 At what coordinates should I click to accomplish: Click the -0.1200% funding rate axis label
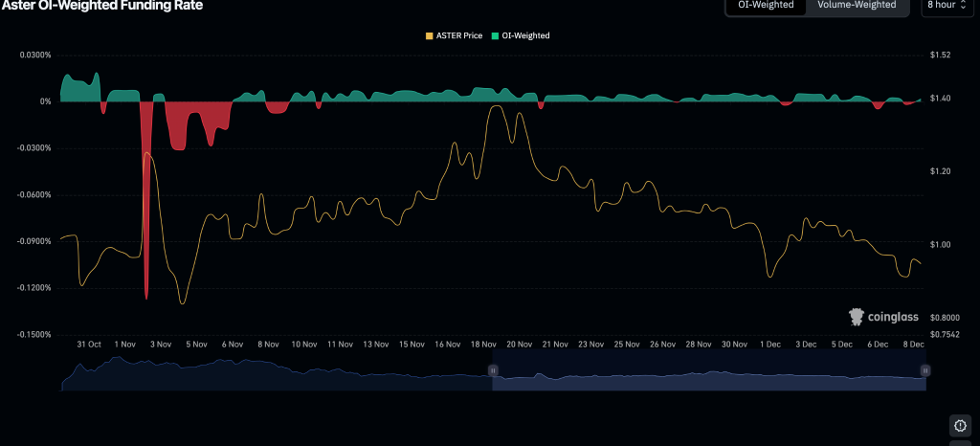(x=34, y=288)
